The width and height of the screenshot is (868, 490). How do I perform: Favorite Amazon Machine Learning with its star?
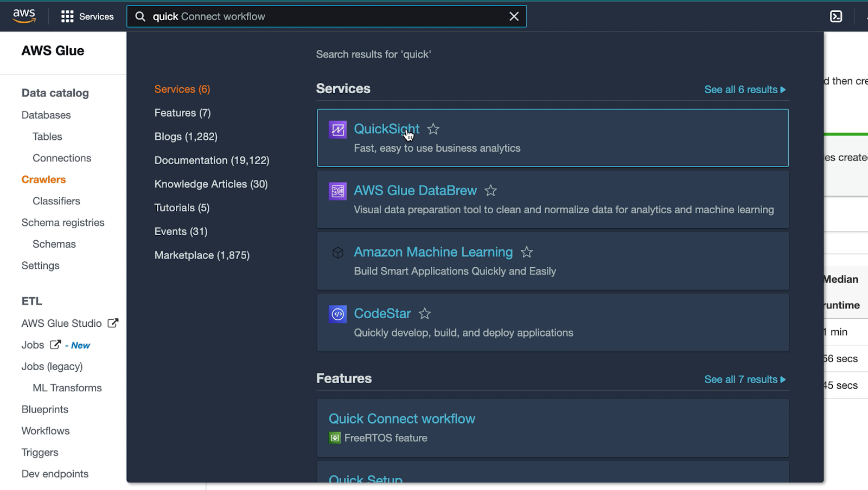coord(527,252)
